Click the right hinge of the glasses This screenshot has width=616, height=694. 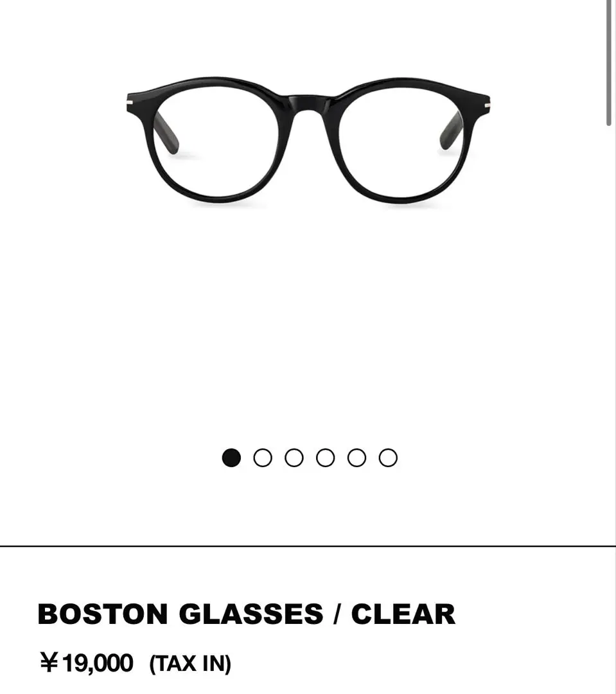click(x=488, y=105)
